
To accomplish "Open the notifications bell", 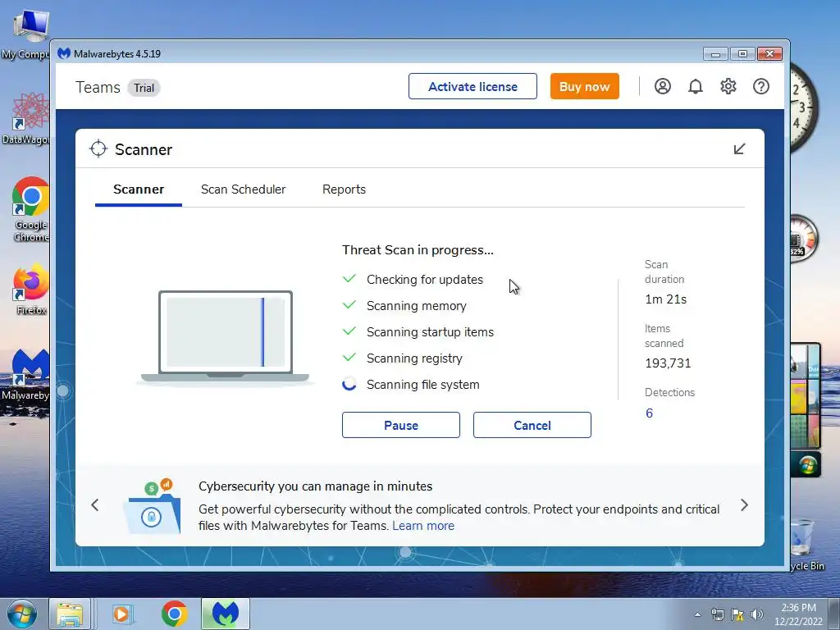I will [696, 86].
